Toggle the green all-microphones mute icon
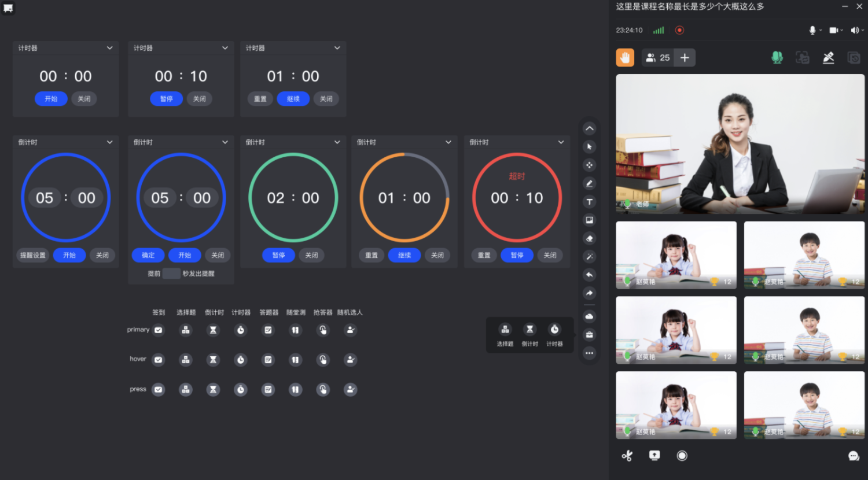The width and height of the screenshot is (868, 480). 777,58
